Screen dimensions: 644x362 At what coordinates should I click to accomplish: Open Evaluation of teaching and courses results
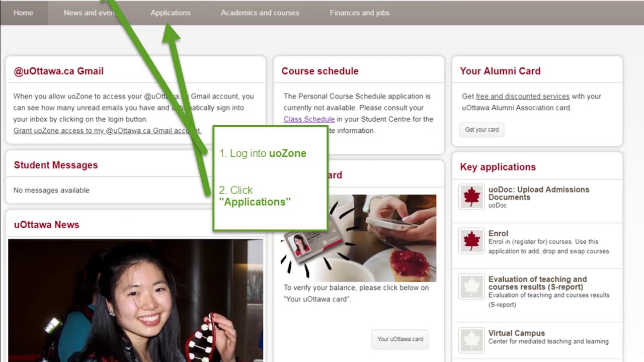pyautogui.click(x=537, y=283)
